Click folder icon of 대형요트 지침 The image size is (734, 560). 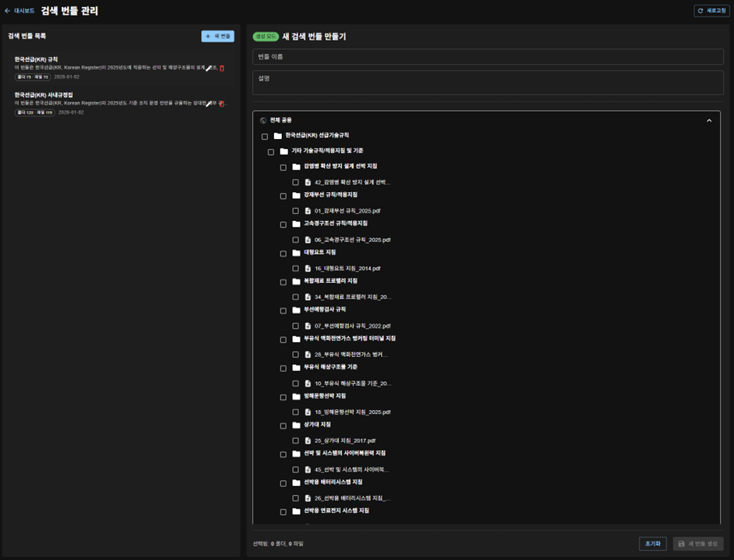296,253
